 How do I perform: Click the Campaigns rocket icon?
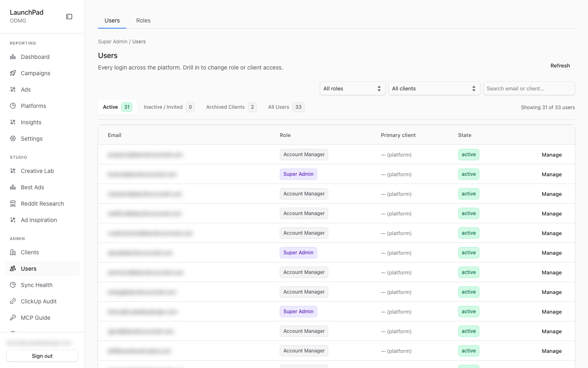coord(13,73)
